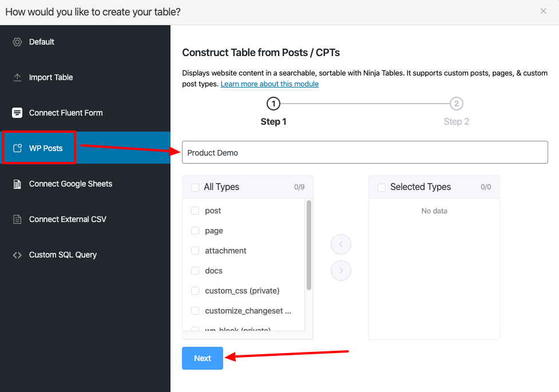Check the 'post' type checkbox
559x392 pixels.
[x=195, y=211]
